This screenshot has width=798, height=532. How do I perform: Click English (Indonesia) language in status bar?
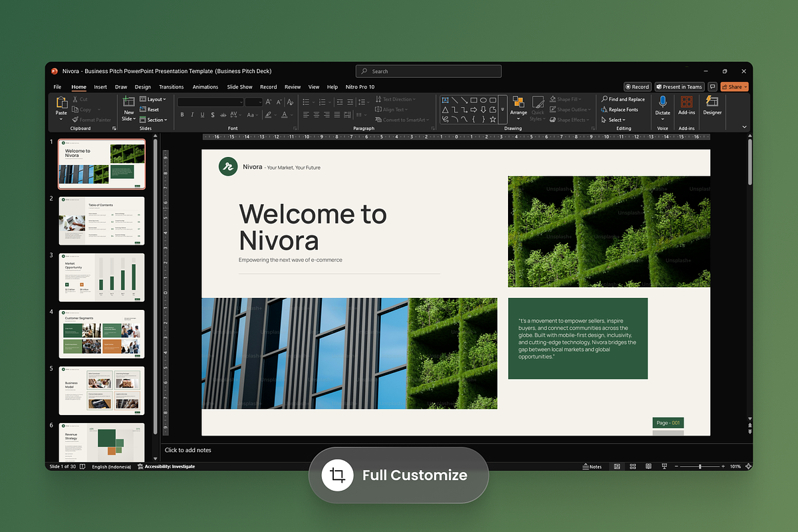tap(111, 466)
